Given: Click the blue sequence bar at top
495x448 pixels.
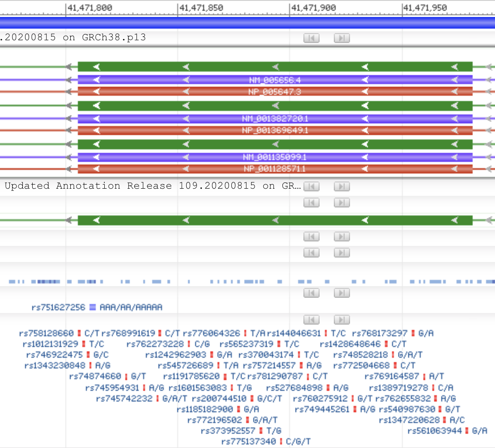Looking at the screenshot, I should coord(247,22).
